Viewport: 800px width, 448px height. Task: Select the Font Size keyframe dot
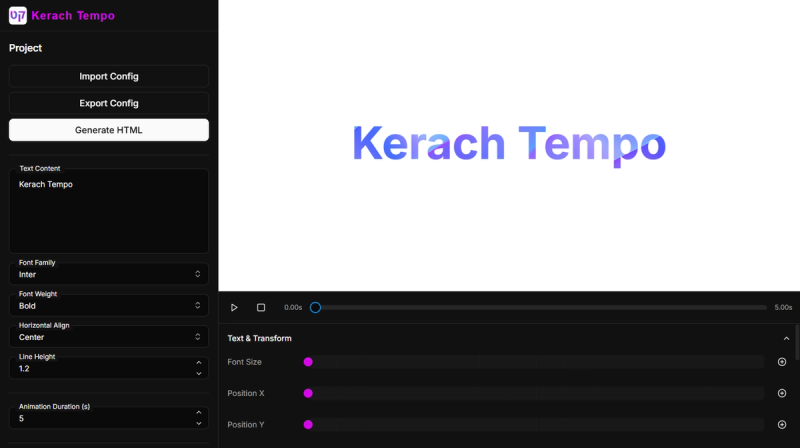tap(308, 362)
